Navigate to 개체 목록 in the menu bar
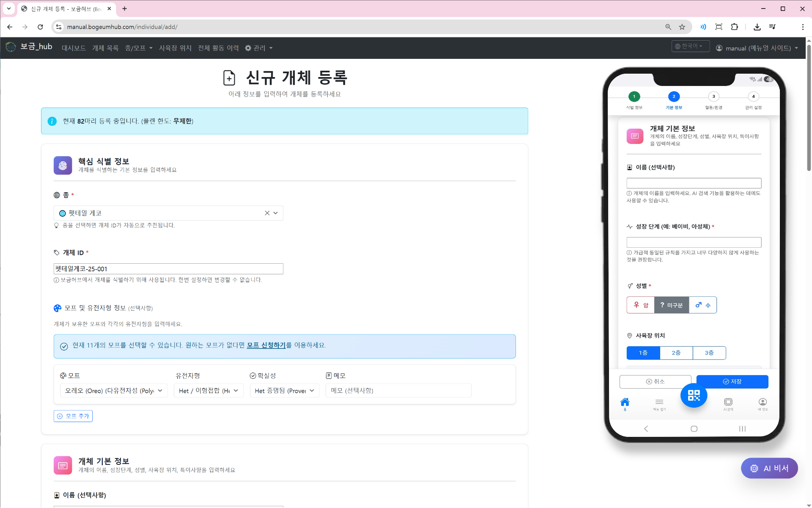This screenshot has width=812, height=508. pos(105,48)
